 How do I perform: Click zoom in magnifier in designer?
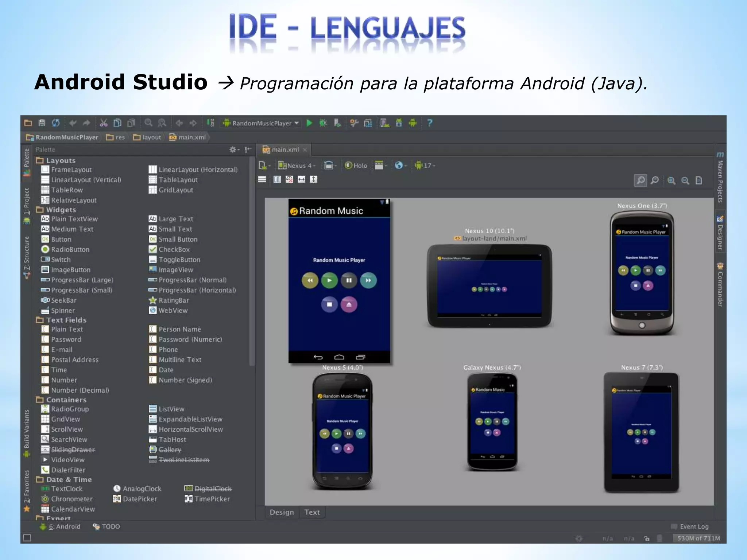pyautogui.click(x=671, y=180)
